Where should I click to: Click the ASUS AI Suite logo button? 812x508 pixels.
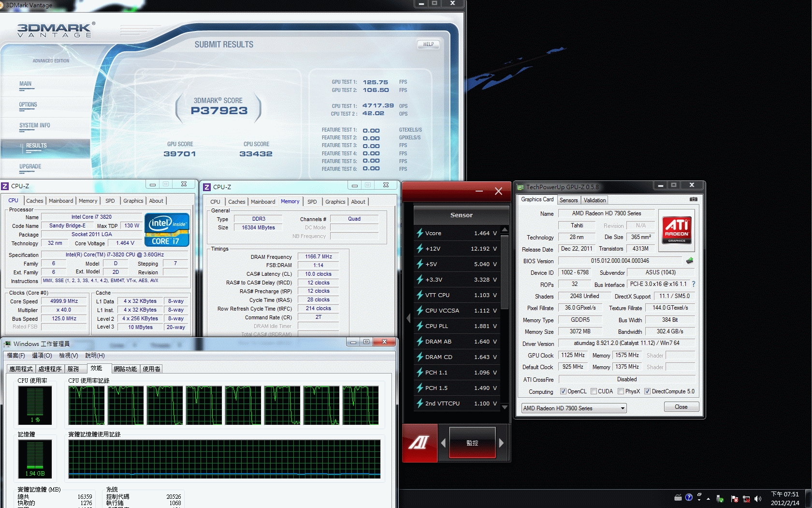pos(420,443)
